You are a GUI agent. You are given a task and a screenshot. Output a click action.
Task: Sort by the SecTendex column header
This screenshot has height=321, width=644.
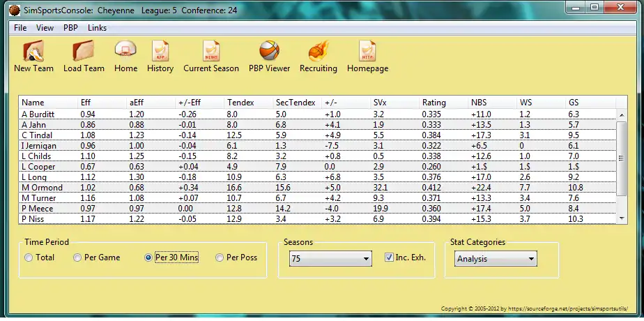pos(298,103)
